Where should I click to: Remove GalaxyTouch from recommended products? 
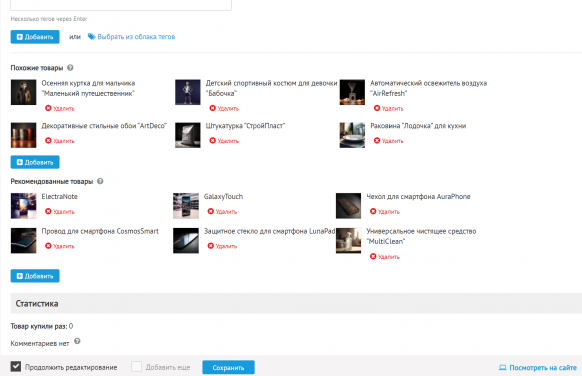222,212
